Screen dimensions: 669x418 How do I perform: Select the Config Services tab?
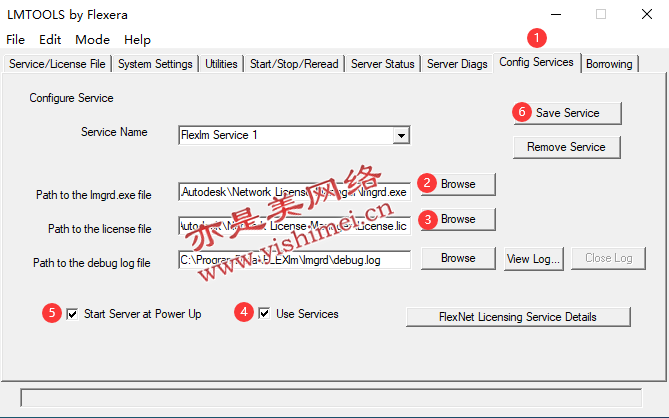pos(536,62)
